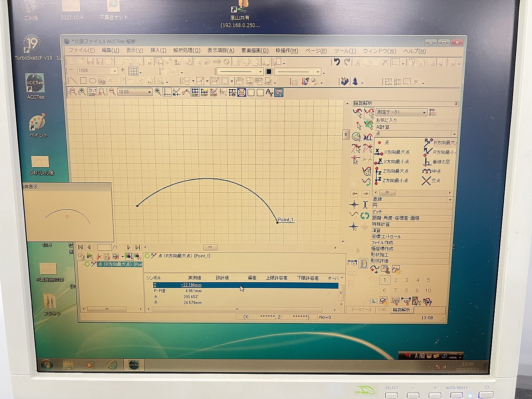Expand the お気に入り section
The image size is (532, 399).
click(x=416, y=121)
